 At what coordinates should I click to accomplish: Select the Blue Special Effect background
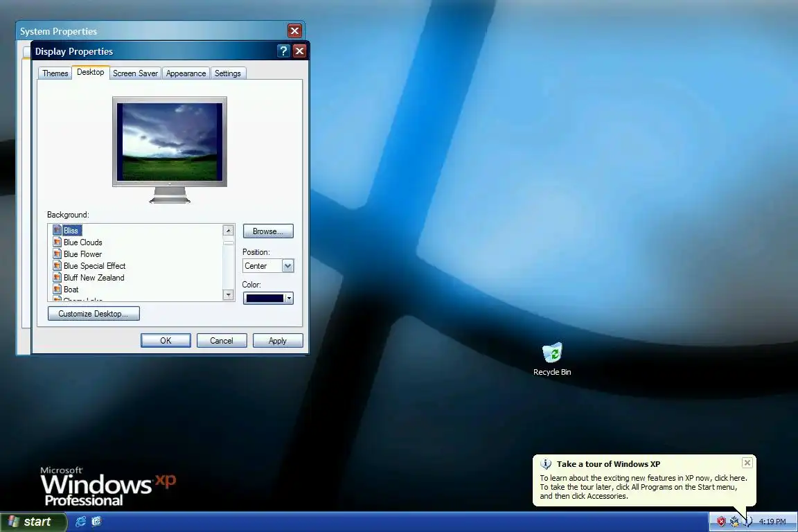click(95, 266)
